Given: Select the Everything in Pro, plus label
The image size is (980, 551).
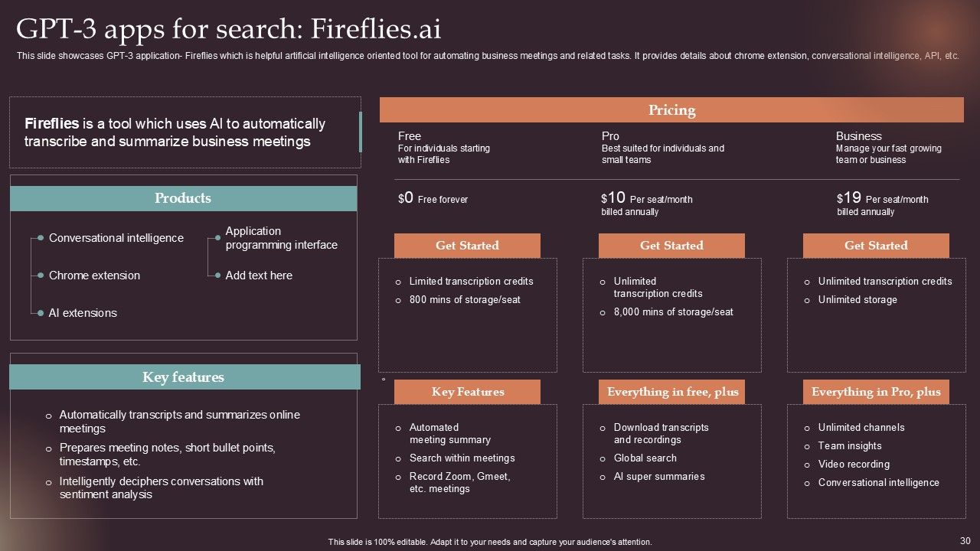Looking at the screenshot, I should [876, 392].
